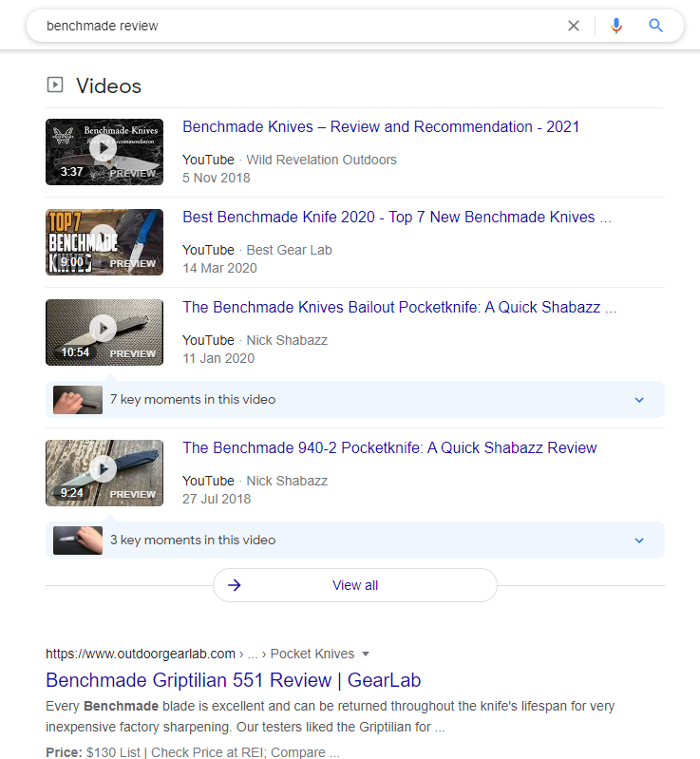Expand 7 key moments in this video
Screen dimensions: 700x759
(355, 400)
